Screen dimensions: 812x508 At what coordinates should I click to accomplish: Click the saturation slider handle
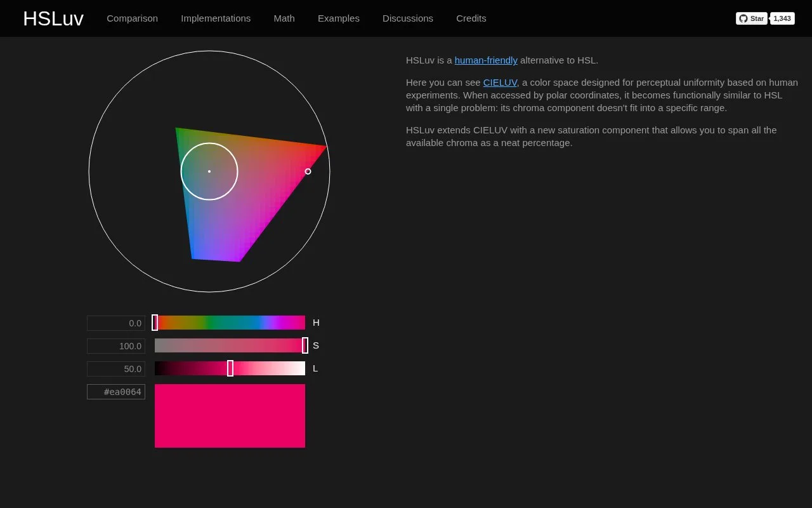coord(305,345)
